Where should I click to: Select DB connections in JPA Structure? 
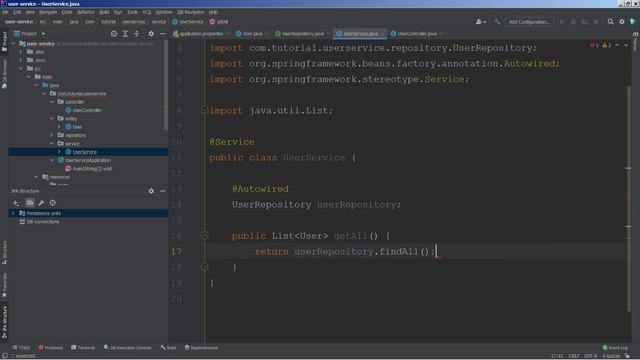(39, 222)
